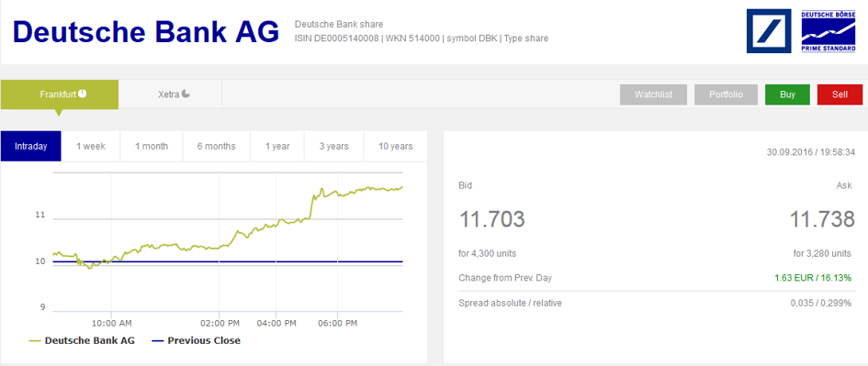Show the Intraday chart
Screen dimensions: 868x366
click(31, 147)
